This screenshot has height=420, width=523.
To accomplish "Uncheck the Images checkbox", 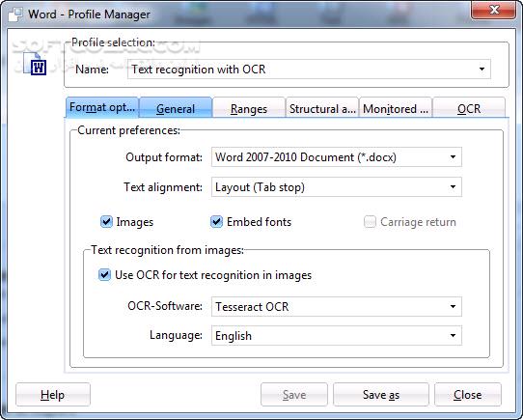I will [x=106, y=222].
